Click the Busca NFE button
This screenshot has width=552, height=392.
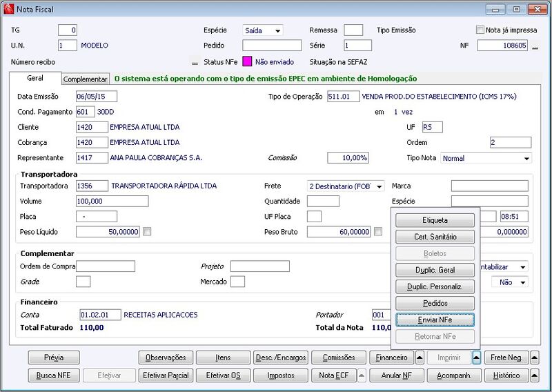54,376
